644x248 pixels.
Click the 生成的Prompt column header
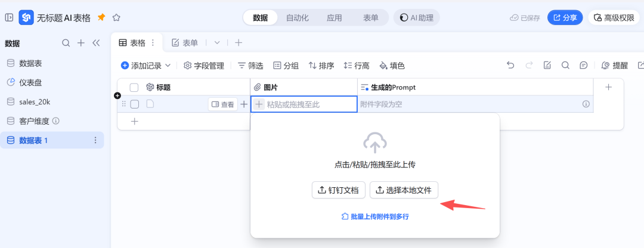475,87
